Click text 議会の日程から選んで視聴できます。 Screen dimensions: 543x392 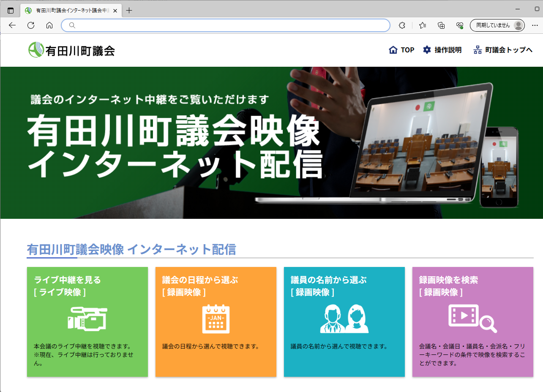click(x=210, y=346)
